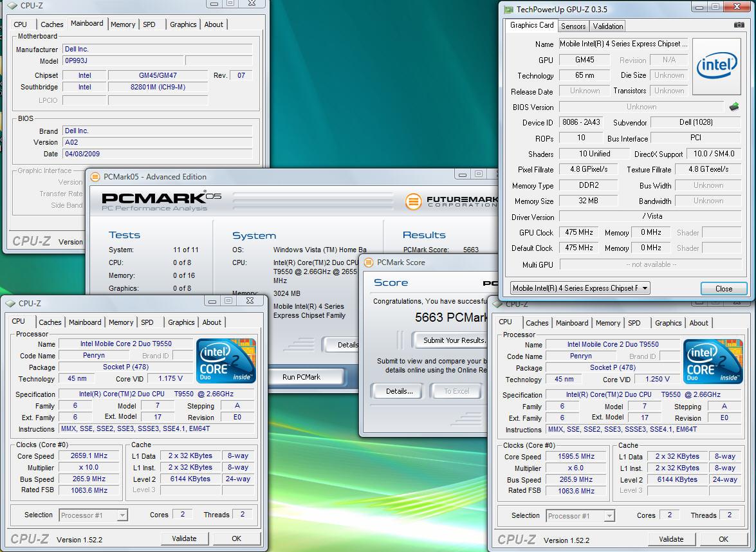Open Memory tab in 2659.1 MHz CPU-Z window
The height and width of the screenshot is (552, 756).
tap(120, 322)
